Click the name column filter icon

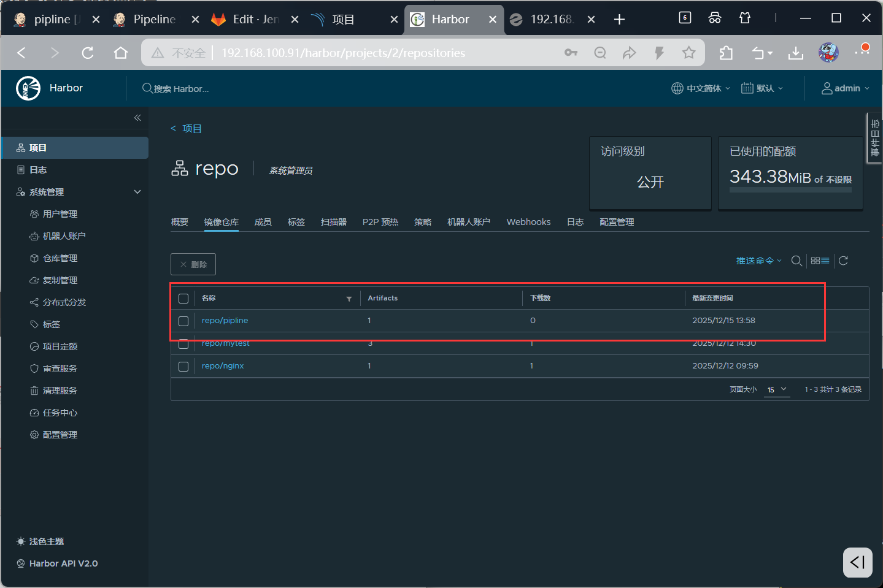(x=349, y=299)
